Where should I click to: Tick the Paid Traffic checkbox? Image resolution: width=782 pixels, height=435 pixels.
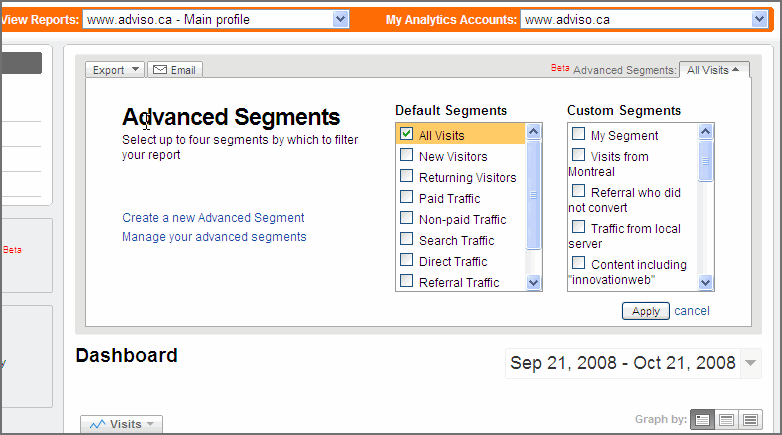(x=406, y=197)
